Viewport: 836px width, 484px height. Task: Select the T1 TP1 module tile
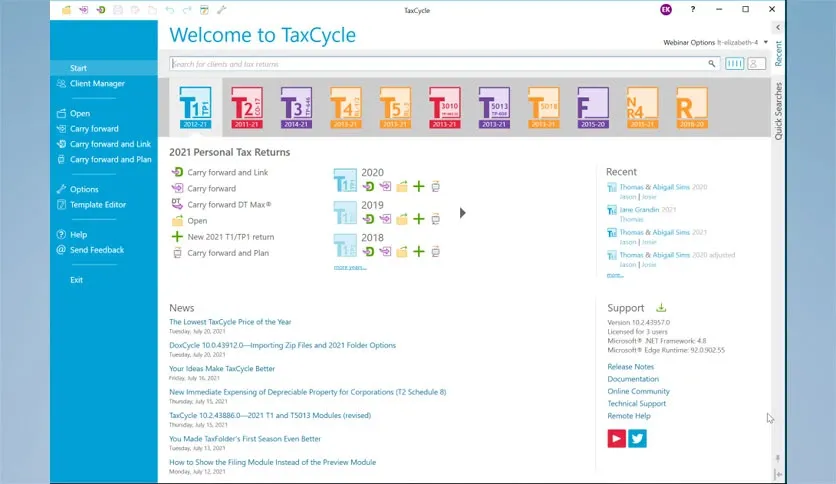point(195,107)
